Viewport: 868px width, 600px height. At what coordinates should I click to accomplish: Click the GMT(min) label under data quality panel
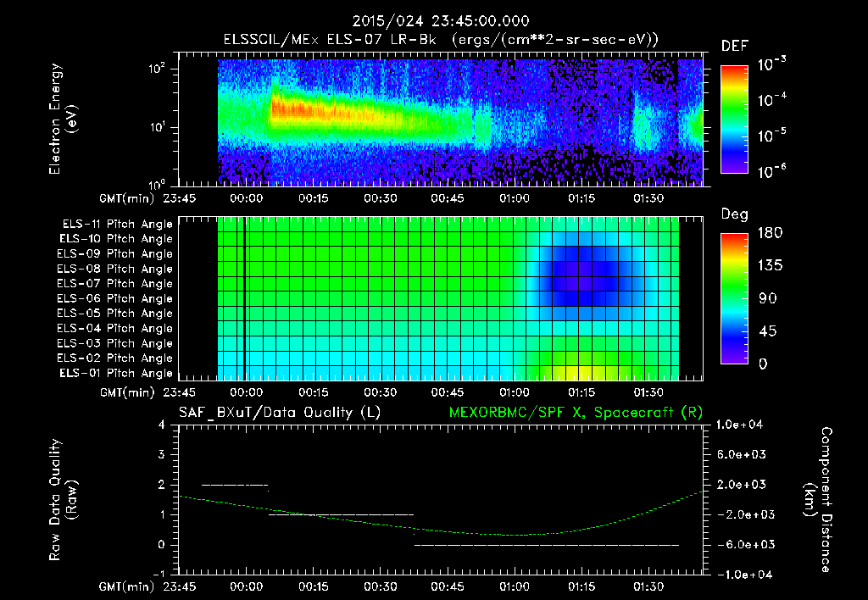coord(127,586)
